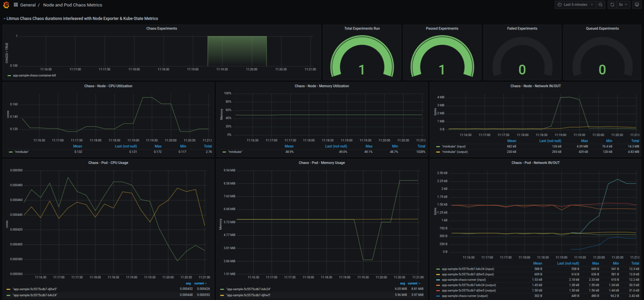Go to the General folder breadcrumb
This screenshot has width=644, height=300.
click(x=28, y=5)
